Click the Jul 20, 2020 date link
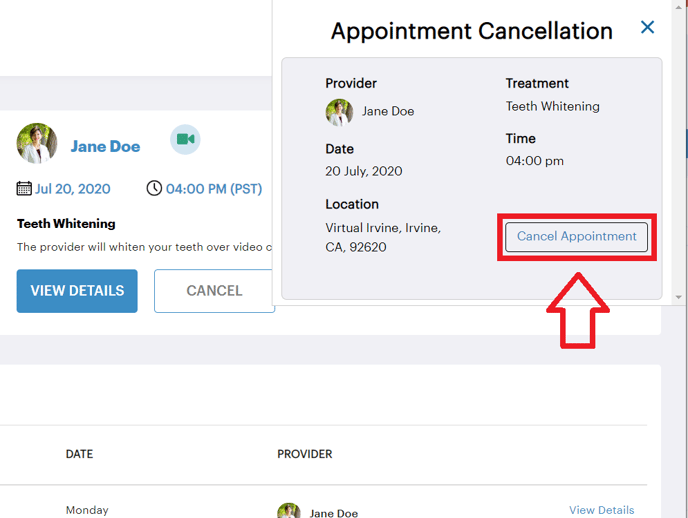Viewport: 688px width, 518px height. [72, 189]
